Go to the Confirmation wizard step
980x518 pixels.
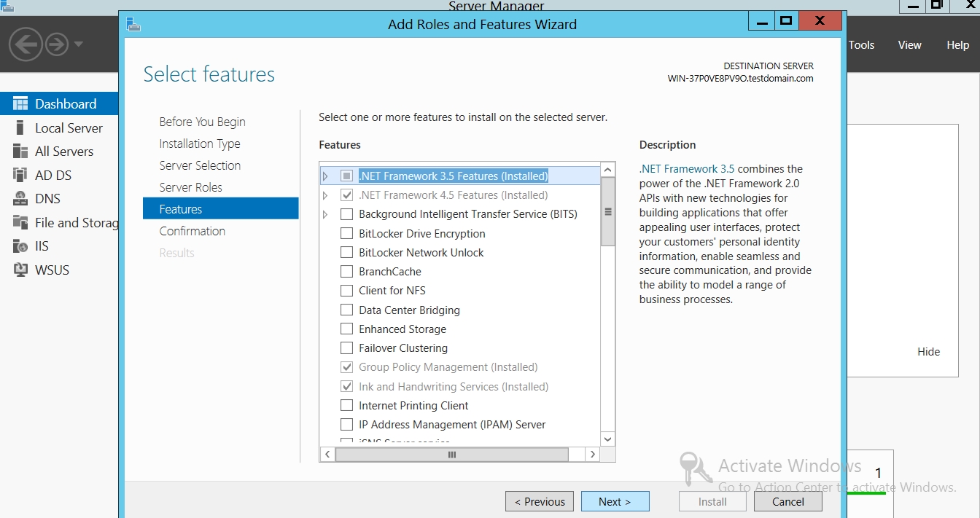(192, 231)
